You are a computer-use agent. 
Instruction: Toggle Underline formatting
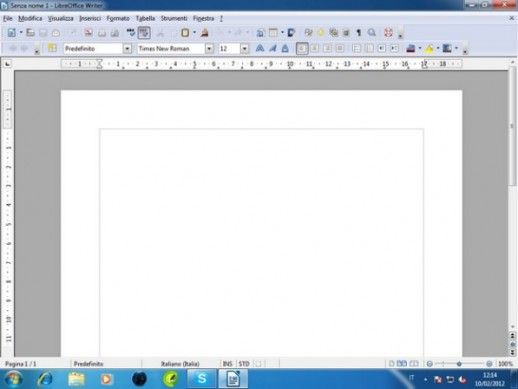pyautogui.click(x=285, y=48)
